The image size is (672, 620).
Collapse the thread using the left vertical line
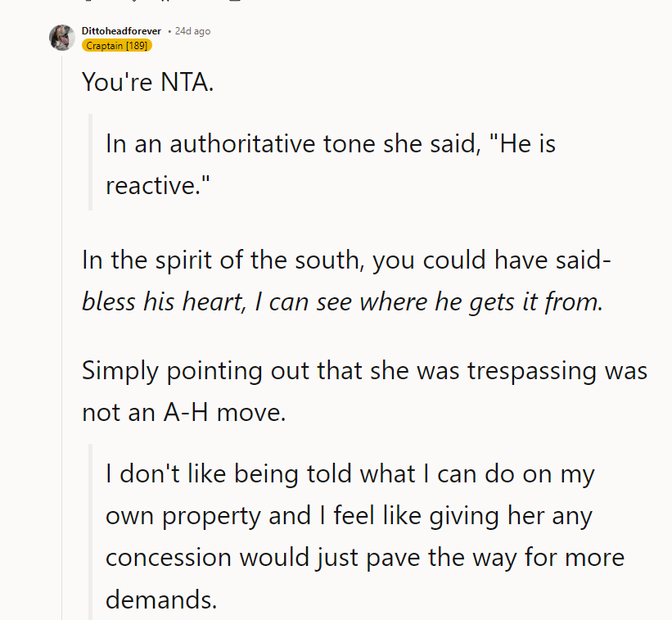(x=63, y=328)
